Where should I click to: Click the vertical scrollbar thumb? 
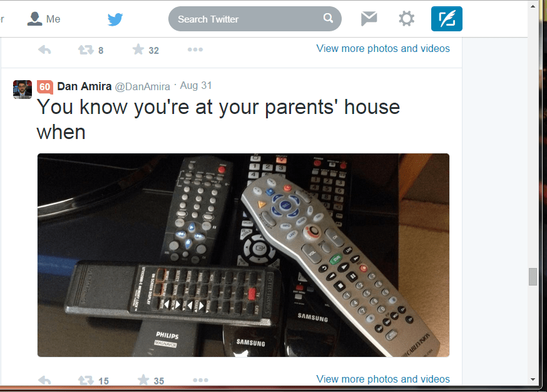click(533, 277)
